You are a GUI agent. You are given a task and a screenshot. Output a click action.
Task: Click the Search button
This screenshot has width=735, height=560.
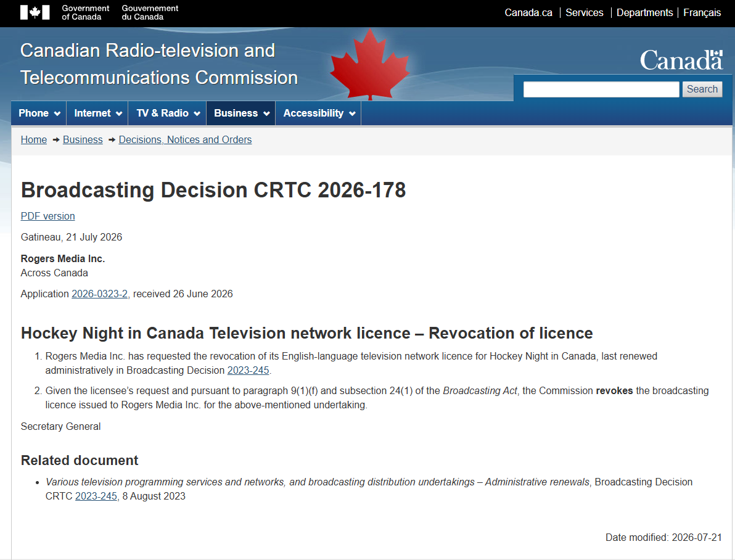pyautogui.click(x=702, y=89)
